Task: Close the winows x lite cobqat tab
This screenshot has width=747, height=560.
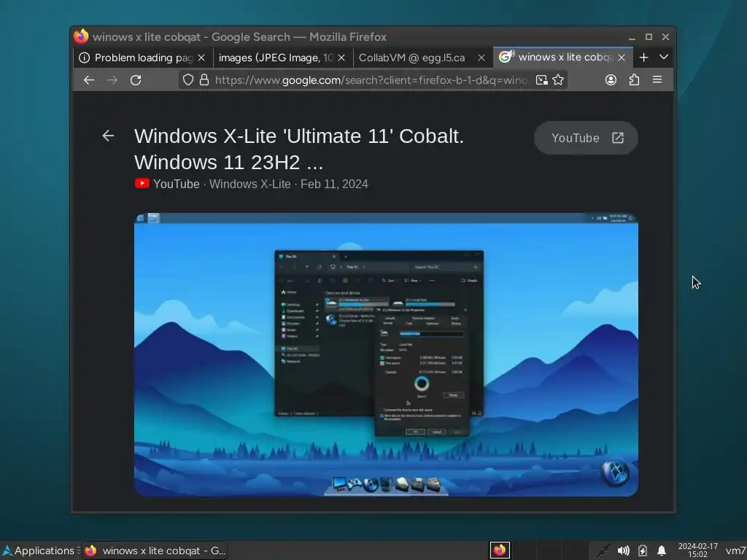Action: click(x=622, y=58)
